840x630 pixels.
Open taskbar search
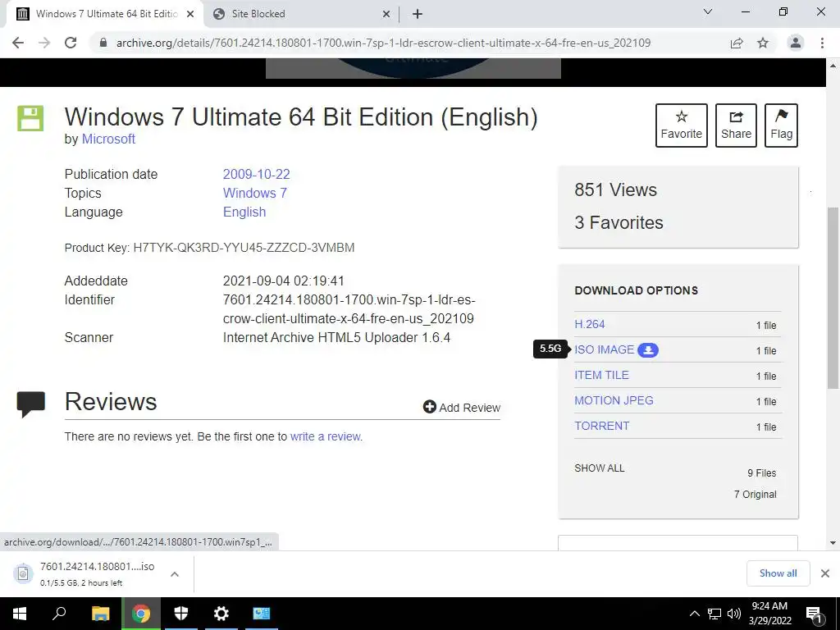pyautogui.click(x=59, y=614)
